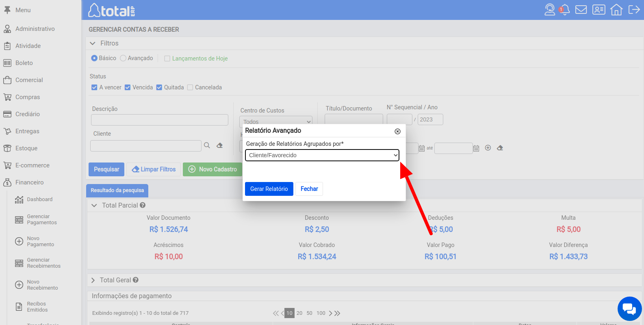The image size is (644, 325).
Task: Collapse the Total Parcial section
Action: click(x=94, y=206)
